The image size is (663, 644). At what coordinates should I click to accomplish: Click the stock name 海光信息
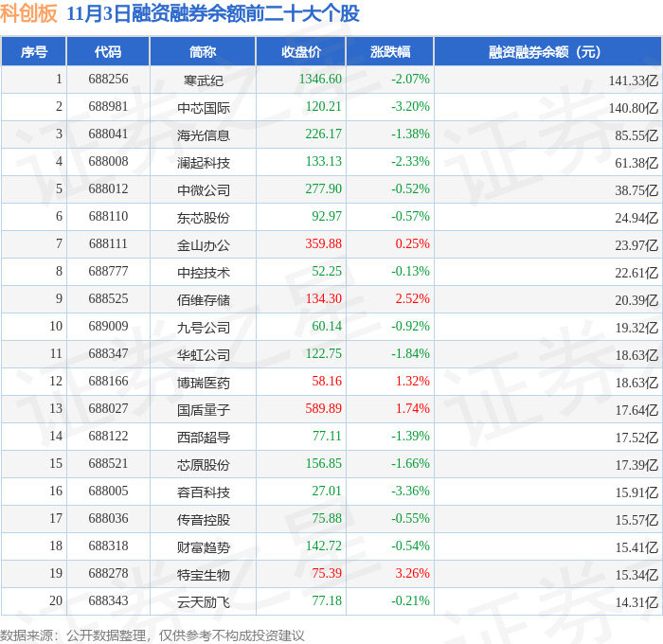point(204,135)
